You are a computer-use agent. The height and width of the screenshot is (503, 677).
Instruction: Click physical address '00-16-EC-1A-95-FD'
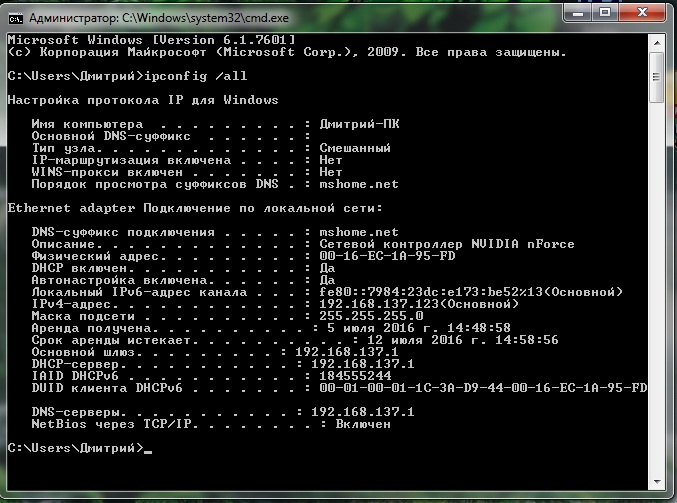click(387, 256)
